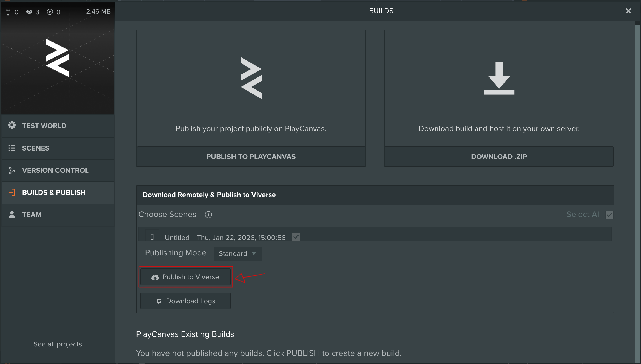Click the Choose Scenes info icon
The width and height of the screenshot is (641, 364).
[208, 215]
